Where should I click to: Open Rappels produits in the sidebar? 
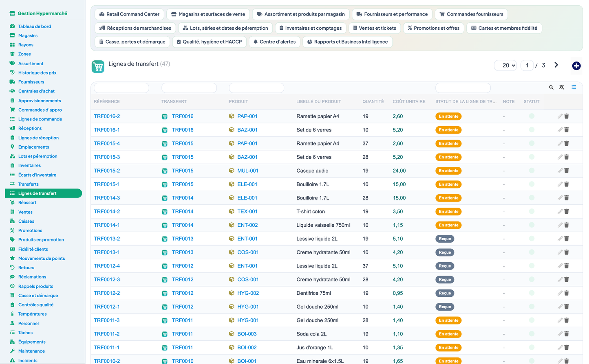point(35,286)
